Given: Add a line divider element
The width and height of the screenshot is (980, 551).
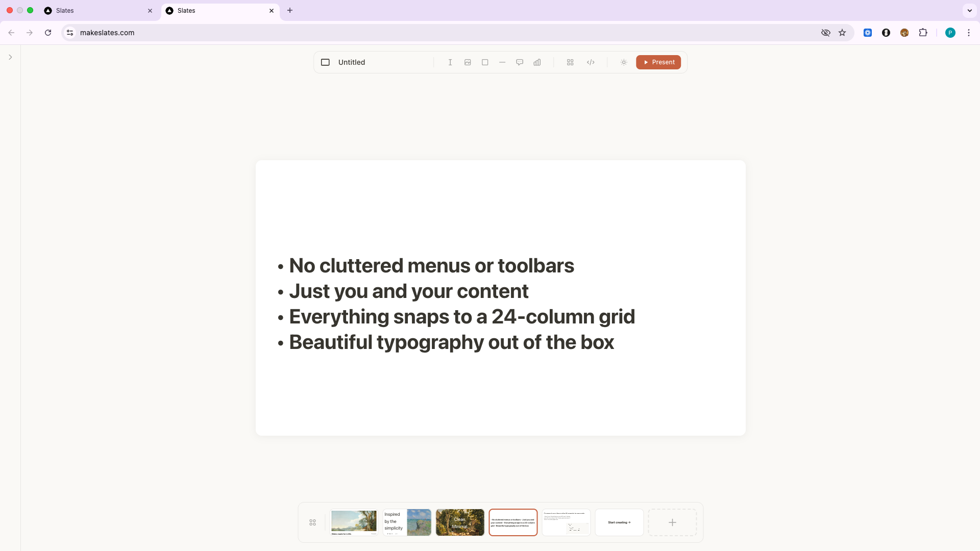Looking at the screenshot, I should pyautogui.click(x=502, y=62).
